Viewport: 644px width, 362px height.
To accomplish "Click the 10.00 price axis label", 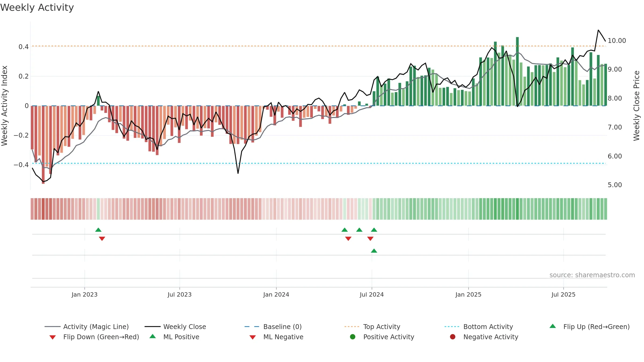I will [x=617, y=40].
